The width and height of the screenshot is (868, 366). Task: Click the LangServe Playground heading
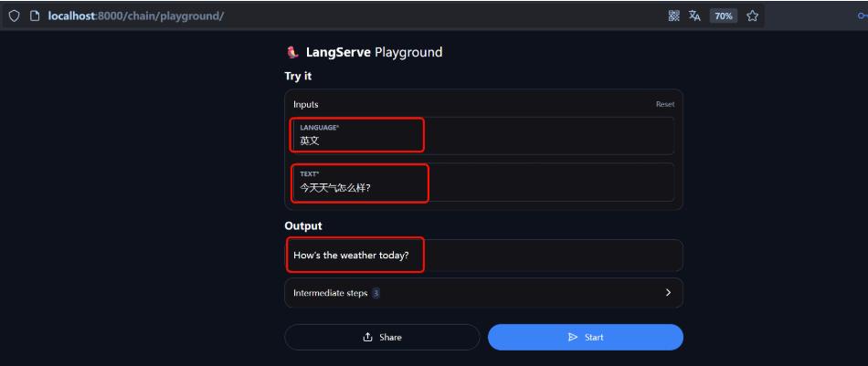(375, 53)
